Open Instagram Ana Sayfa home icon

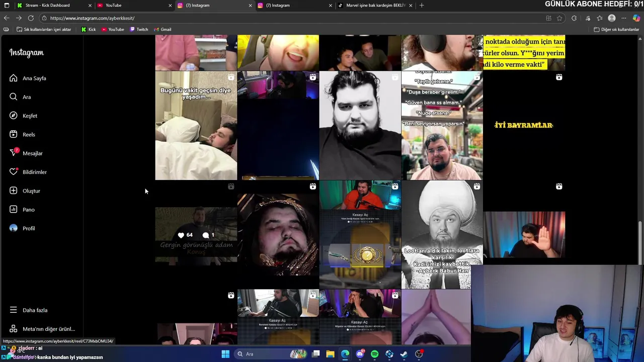pos(13,78)
